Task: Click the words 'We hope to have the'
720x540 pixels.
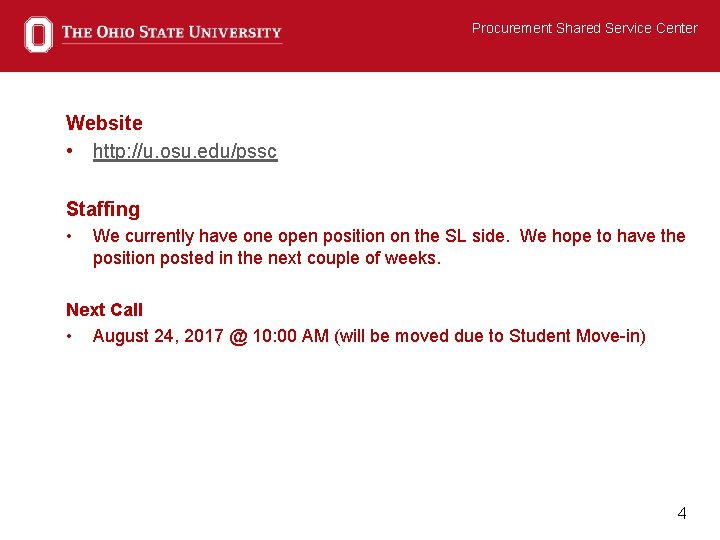Action: coord(602,236)
